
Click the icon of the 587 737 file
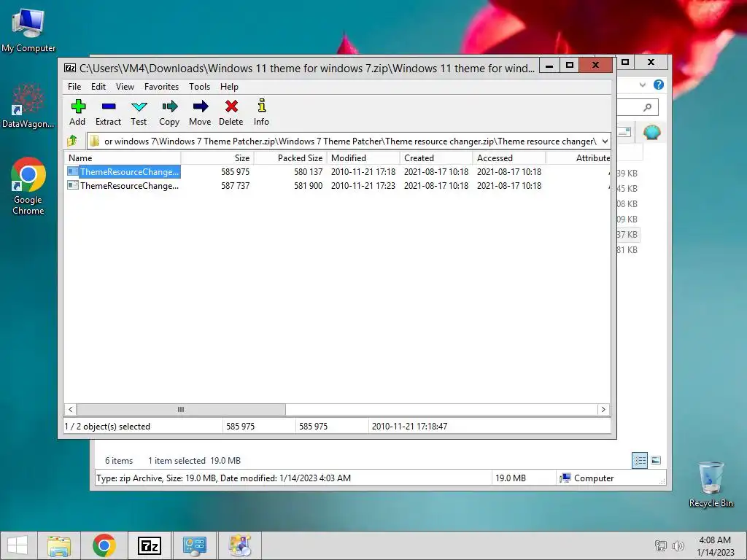click(x=73, y=185)
